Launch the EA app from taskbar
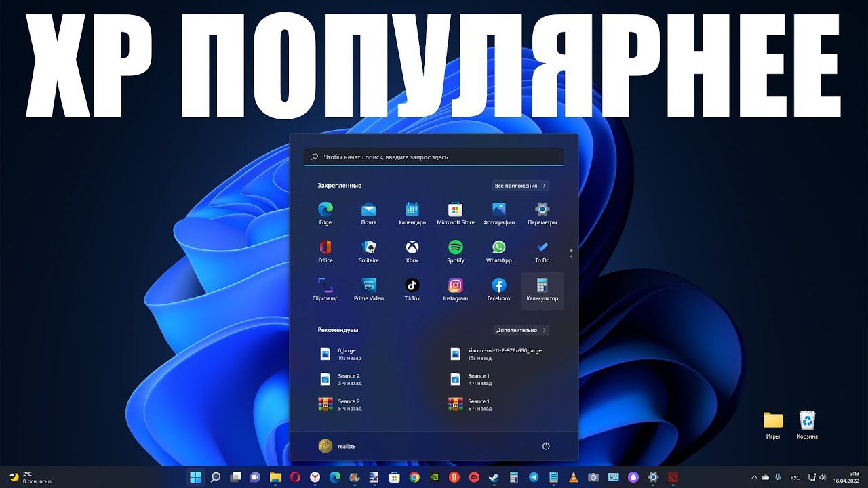The width and height of the screenshot is (868, 488). coord(474,477)
